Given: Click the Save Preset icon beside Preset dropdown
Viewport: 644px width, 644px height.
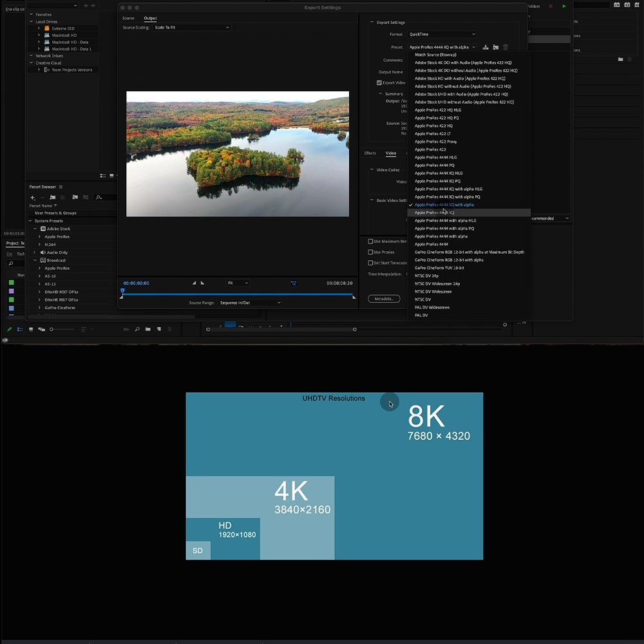Looking at the screenshot, I should pyautogui.click(x=486, y=47).
